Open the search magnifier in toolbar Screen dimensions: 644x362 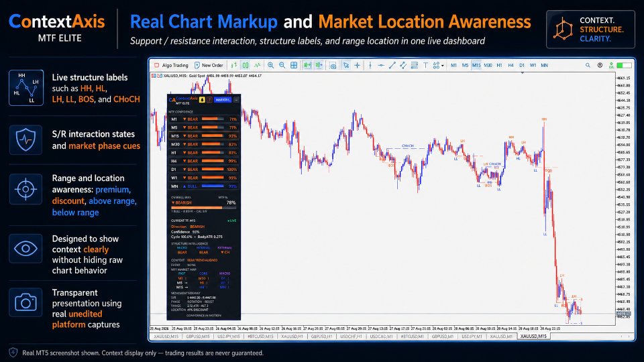(x=588, y=65)
